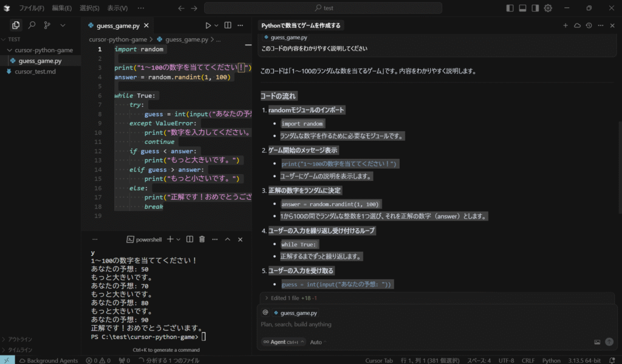622x364 pixels.
Task: Open the Source Control view icon
Action: (x=47, y=25)
